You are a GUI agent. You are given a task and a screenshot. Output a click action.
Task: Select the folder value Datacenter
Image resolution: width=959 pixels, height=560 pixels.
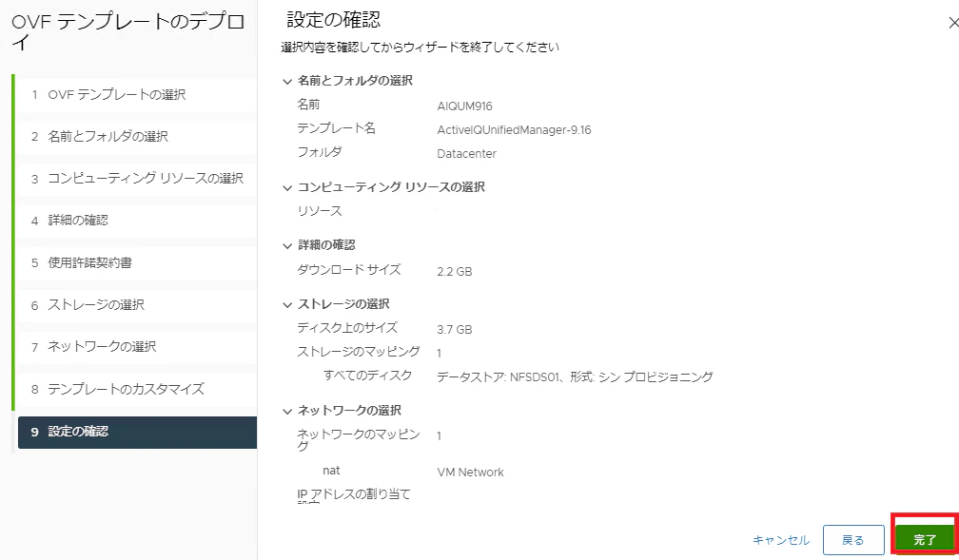[466, 154]
